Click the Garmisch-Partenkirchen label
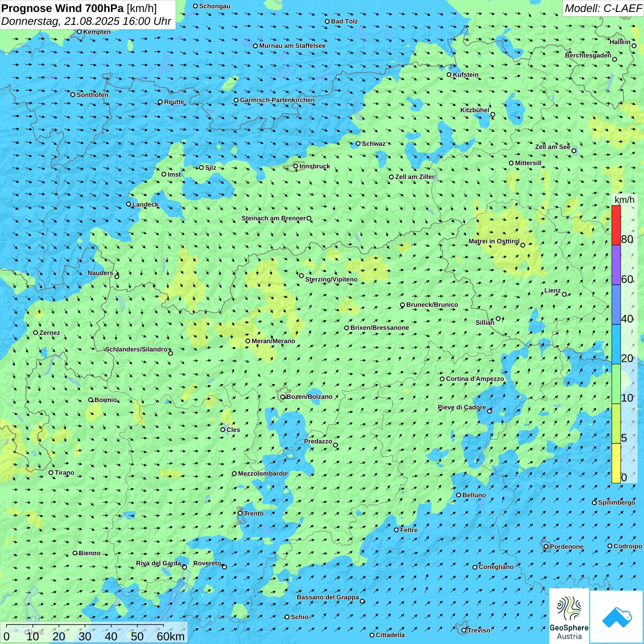This screenshot has height=644, width=644. coord(277,100)
